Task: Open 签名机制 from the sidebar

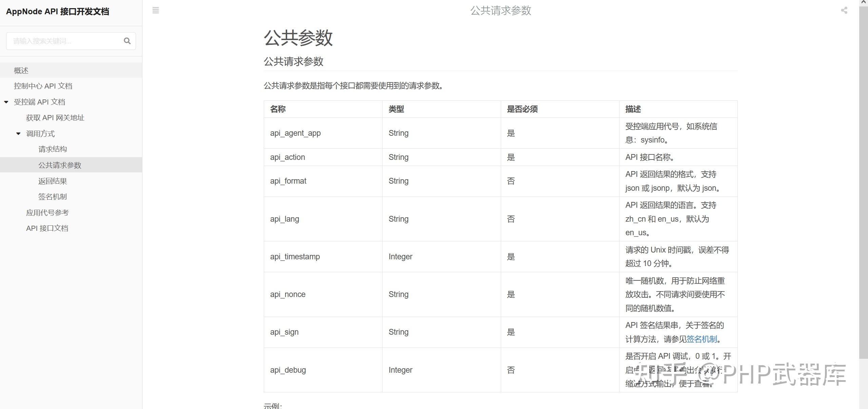Action: [53, 197]
